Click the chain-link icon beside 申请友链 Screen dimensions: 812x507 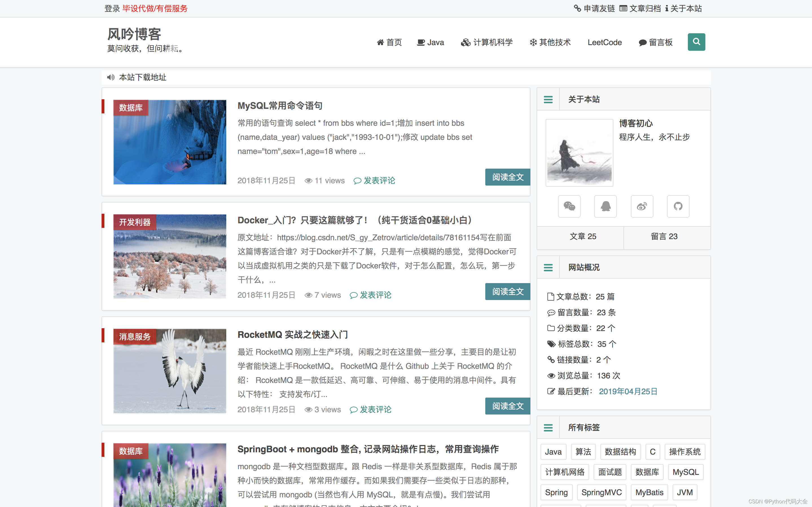pos(578,8)
